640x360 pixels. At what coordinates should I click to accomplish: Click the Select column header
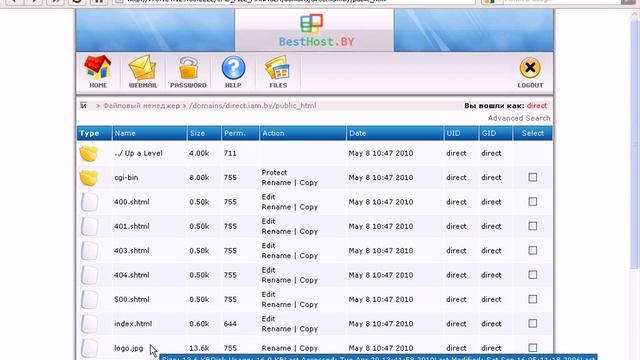click(x=533, y=133)
